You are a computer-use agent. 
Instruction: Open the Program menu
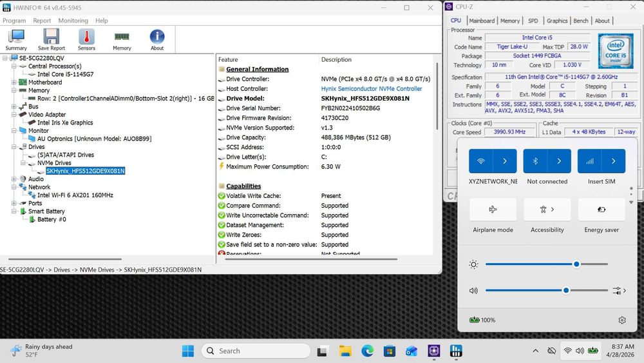[14, 21]
